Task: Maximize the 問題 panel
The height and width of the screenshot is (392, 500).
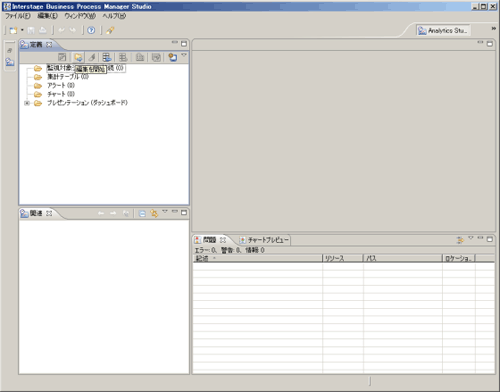Action: (490, 239)
